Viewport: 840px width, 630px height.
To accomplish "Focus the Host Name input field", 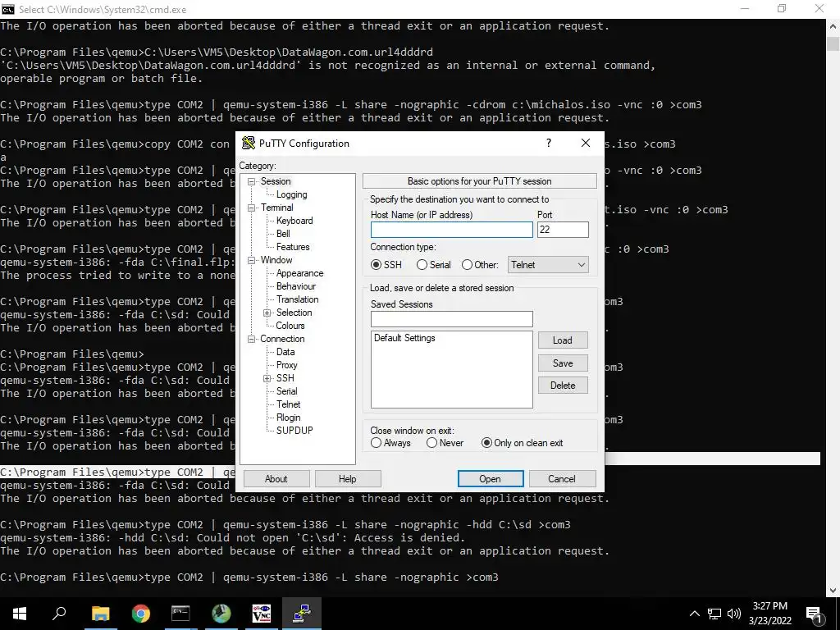I will click(x=452, y=230).
